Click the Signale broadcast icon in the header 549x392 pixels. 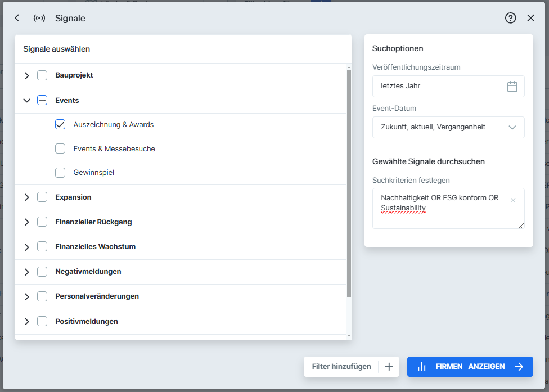tap(39, 17)
